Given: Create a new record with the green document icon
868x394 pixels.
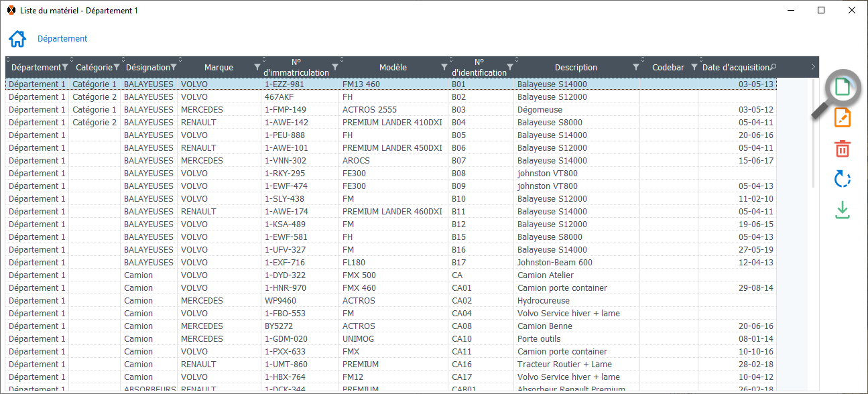Looking at the screenshot, I should 843,87.
